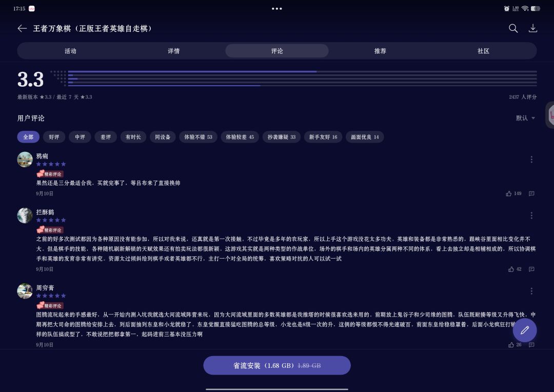Tap the username 鸦痫

pos(42,156)
